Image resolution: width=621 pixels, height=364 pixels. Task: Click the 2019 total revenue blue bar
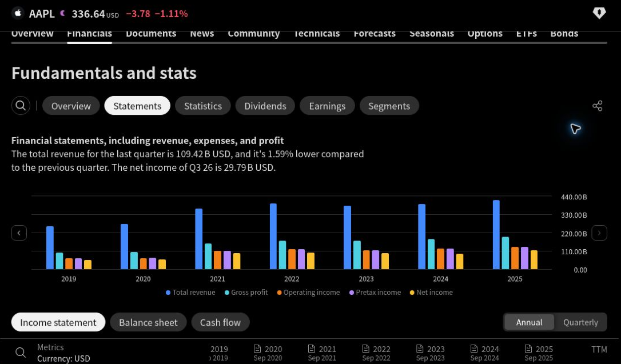coord(50,247)
